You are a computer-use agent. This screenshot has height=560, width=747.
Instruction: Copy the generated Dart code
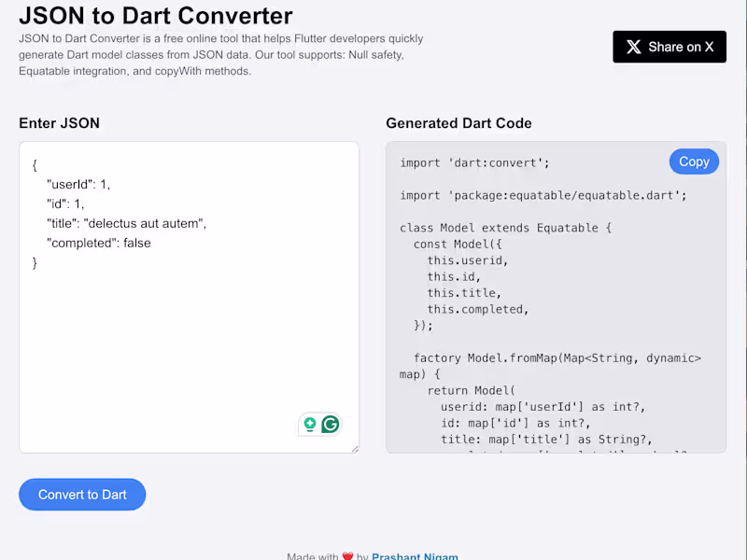click(694, 161)
